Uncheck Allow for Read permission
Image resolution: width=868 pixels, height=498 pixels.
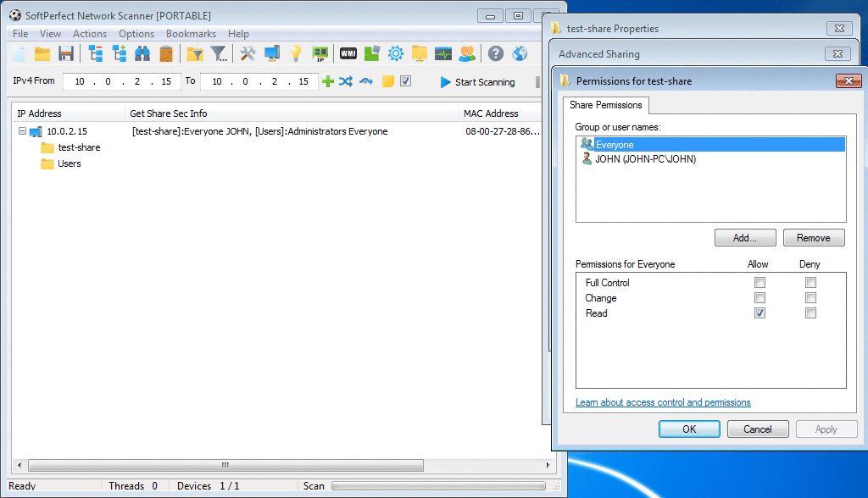(759, 313)
